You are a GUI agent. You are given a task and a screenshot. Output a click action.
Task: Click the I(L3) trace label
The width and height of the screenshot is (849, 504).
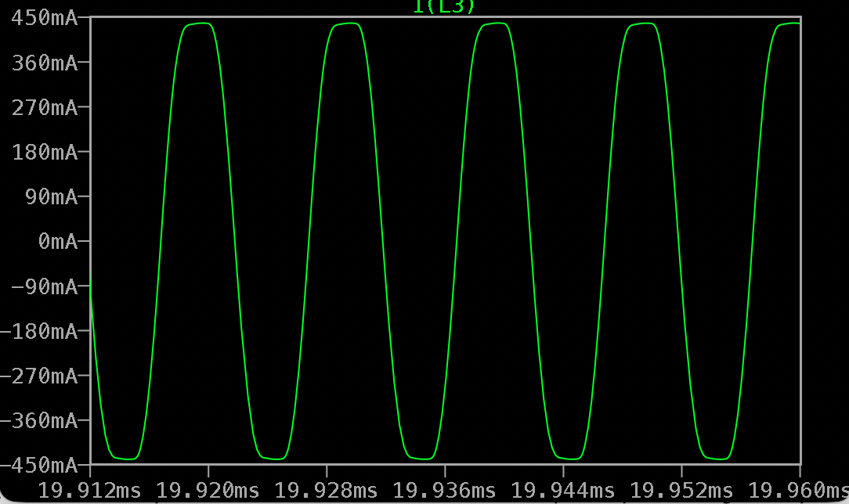click(443, 6)
